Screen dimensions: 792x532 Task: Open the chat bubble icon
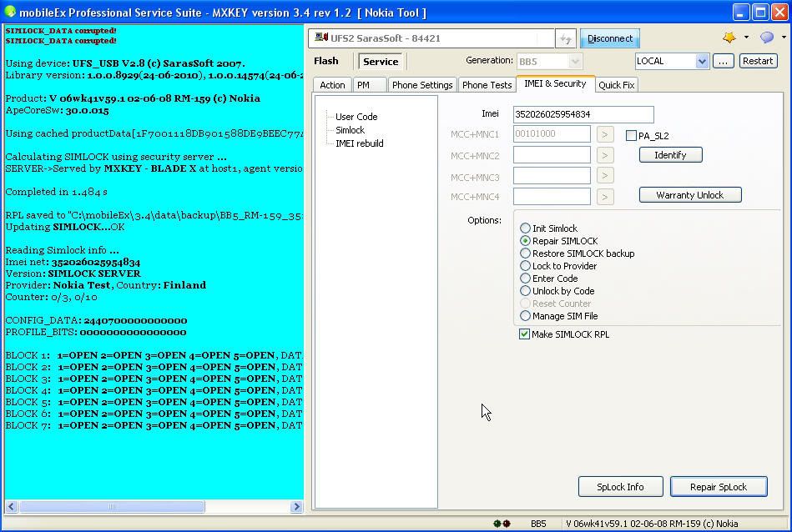(x=767, y=38)
